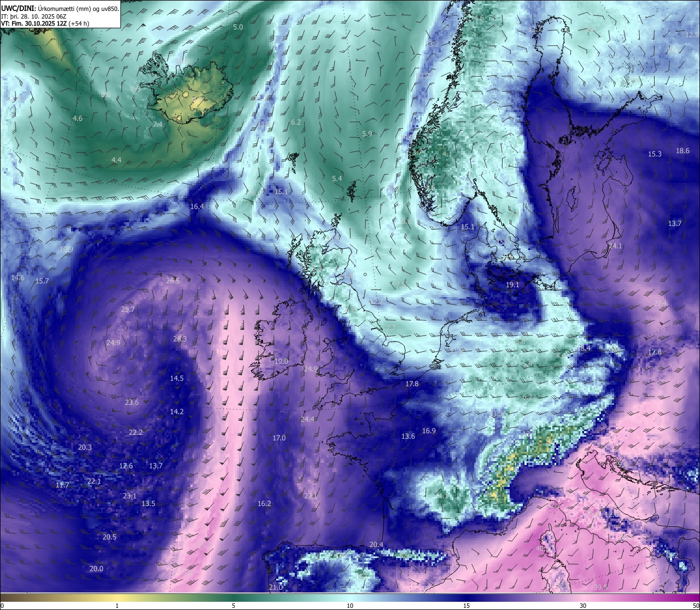Click the map value '27.4'

[661, 303]
